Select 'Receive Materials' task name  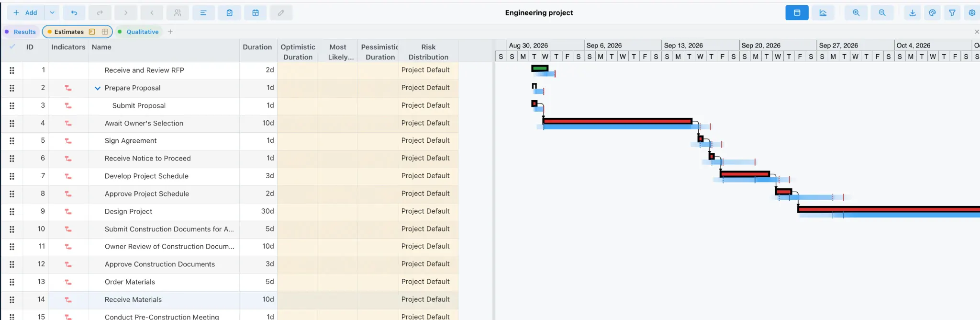click(133, 300)
